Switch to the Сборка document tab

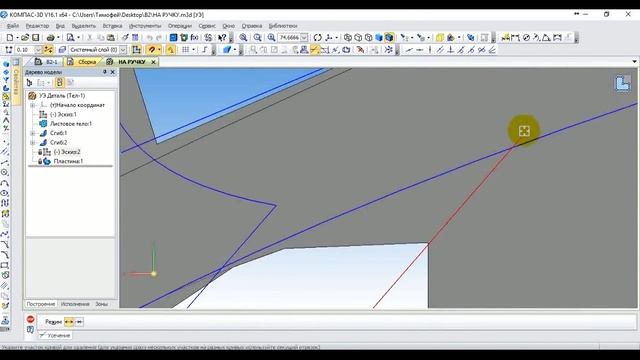coord(82,62)
